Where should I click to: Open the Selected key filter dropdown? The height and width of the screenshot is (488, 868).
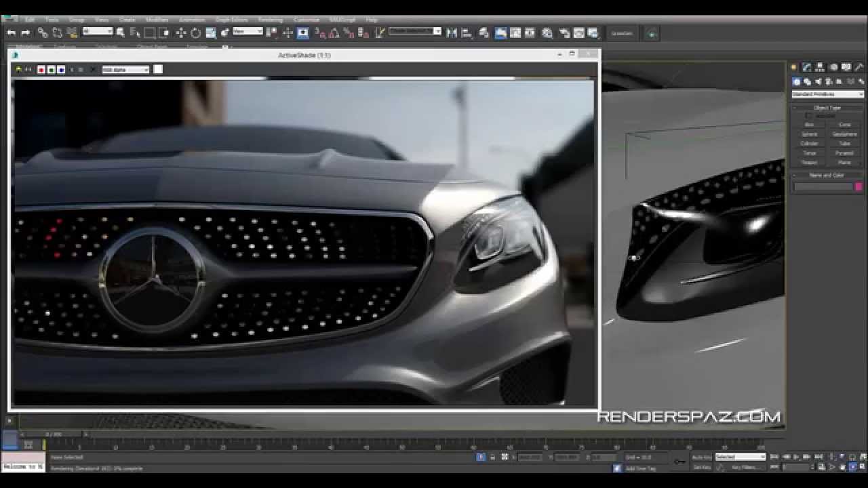pyautogui.click(x=741, y=457)
